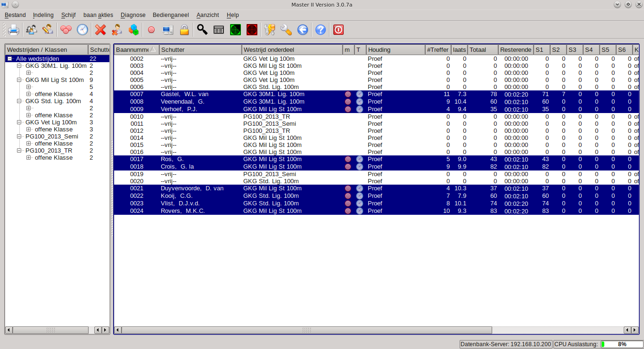Sort by the Totaal column header
The width and height of the screenshot is (644, 349).
(483, 50)
